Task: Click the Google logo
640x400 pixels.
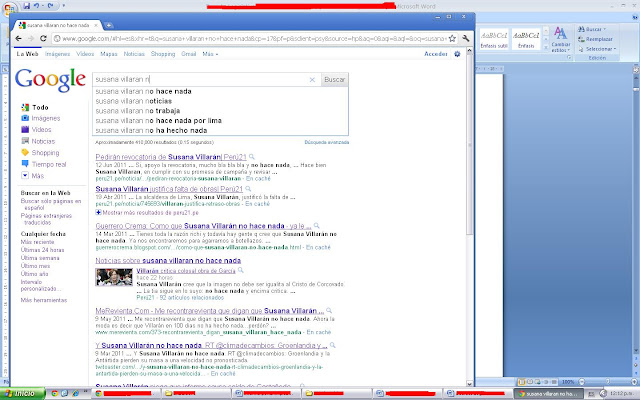Action: (x=50, y=80)
